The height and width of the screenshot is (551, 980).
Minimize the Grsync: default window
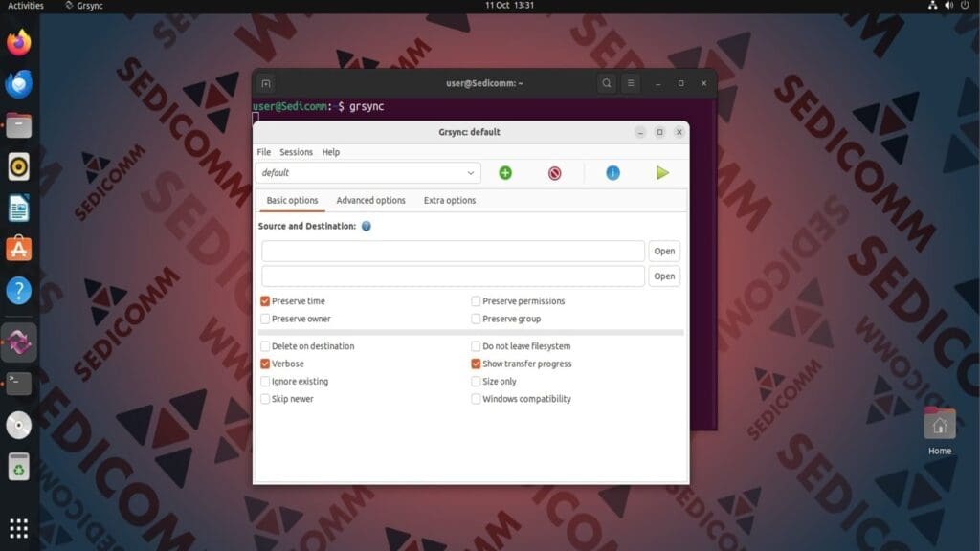(640, 132)
